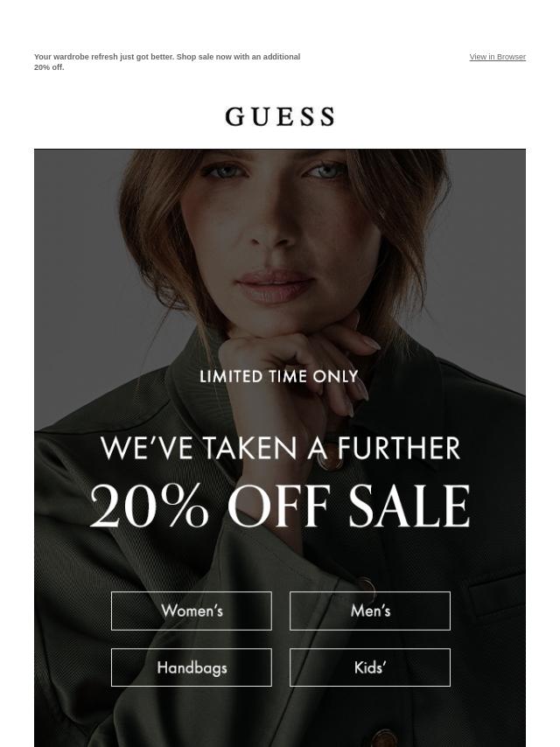Viewport: 560px width, 747px height.
Task: Shop the Men's sale category
Action: [x=370, y=611]
